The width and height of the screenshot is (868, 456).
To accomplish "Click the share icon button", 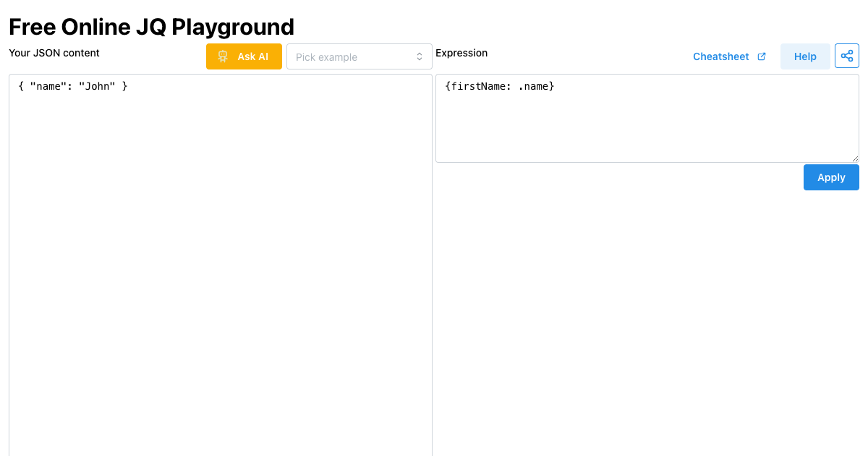I will [847, 56].
